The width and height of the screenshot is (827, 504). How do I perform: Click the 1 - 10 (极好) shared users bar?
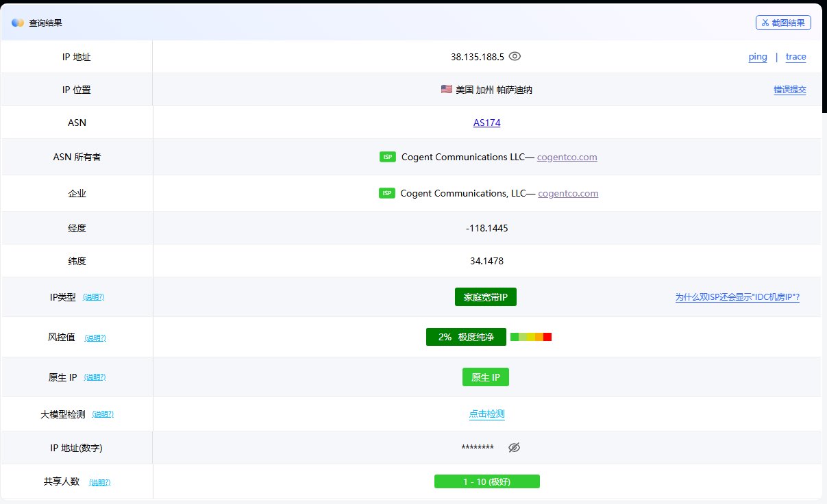click(487, 481)
